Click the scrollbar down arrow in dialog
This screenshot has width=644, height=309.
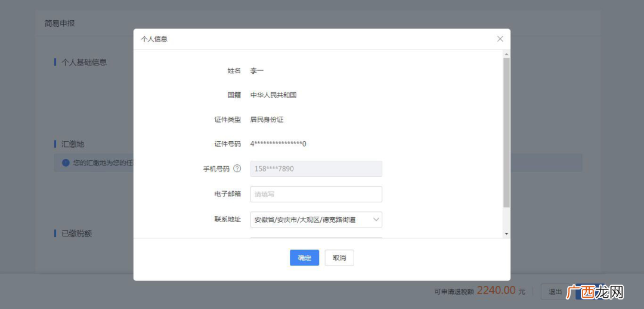(506, 233)
